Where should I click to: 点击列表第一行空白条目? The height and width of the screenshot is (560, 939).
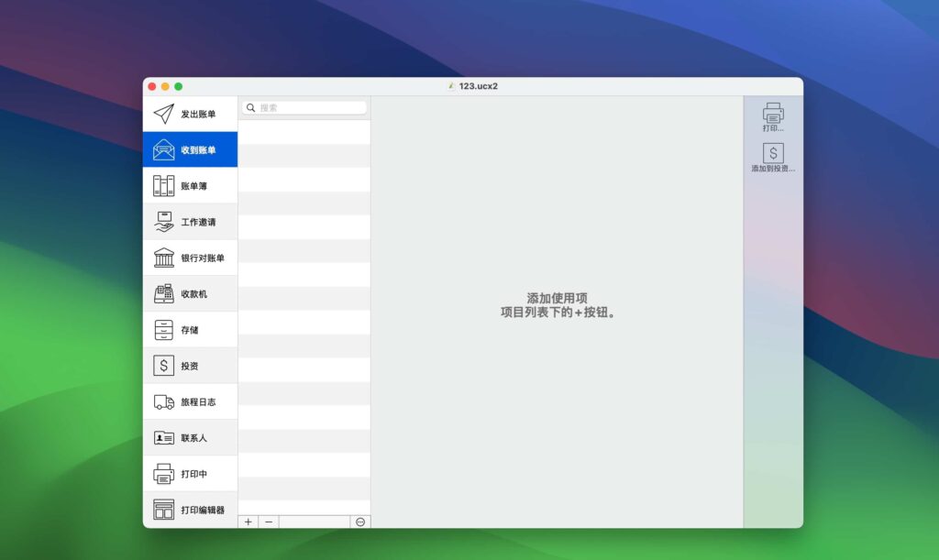(x=304, y=131)
